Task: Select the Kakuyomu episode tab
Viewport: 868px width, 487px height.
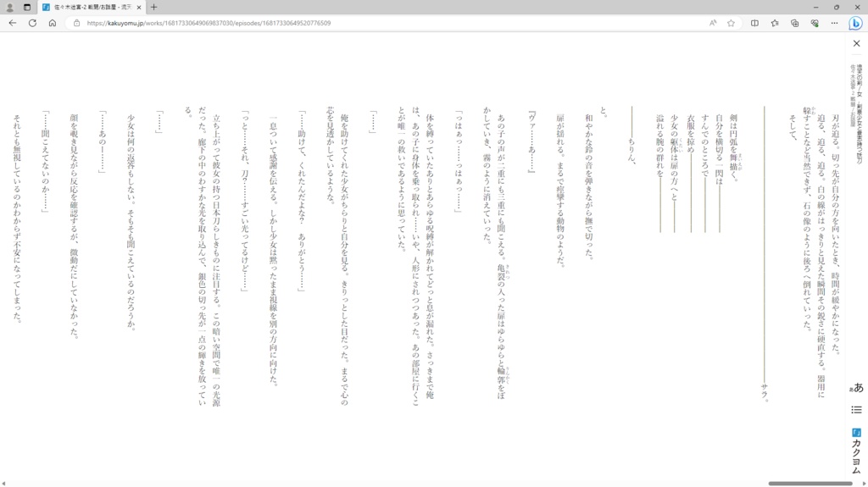Action: 92,7
